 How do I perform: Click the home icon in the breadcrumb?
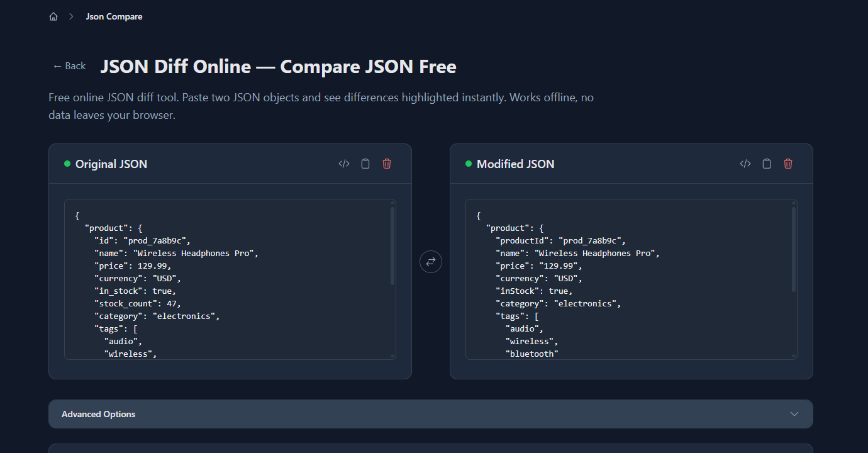point(53,16)
